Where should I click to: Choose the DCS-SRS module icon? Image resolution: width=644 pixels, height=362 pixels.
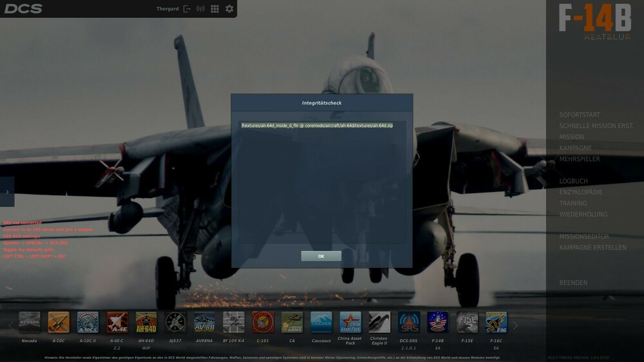(x=409, y=322)
